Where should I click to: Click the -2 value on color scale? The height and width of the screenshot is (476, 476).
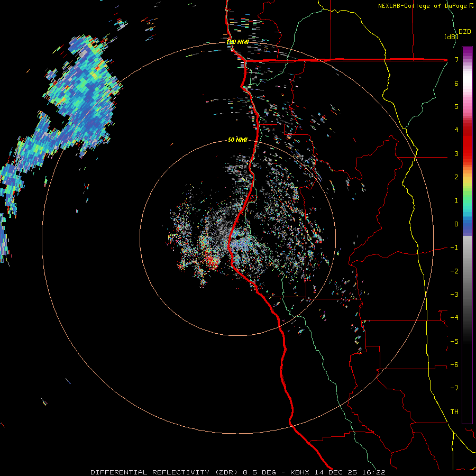[x=454, y=271]
